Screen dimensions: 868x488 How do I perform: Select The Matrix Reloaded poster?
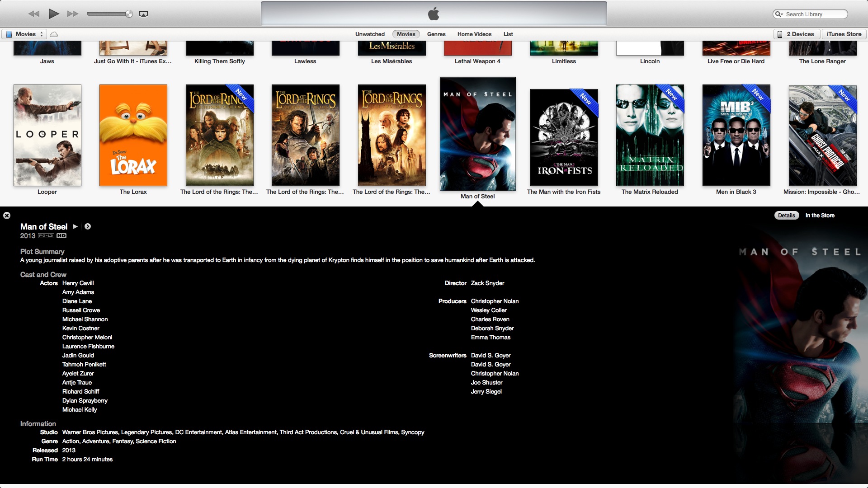coord(650,135)
